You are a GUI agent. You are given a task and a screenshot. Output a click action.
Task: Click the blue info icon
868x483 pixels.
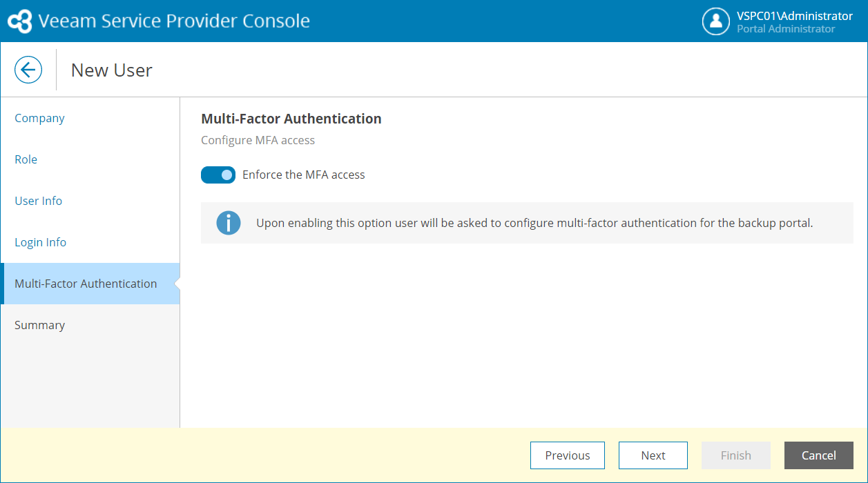229,223
